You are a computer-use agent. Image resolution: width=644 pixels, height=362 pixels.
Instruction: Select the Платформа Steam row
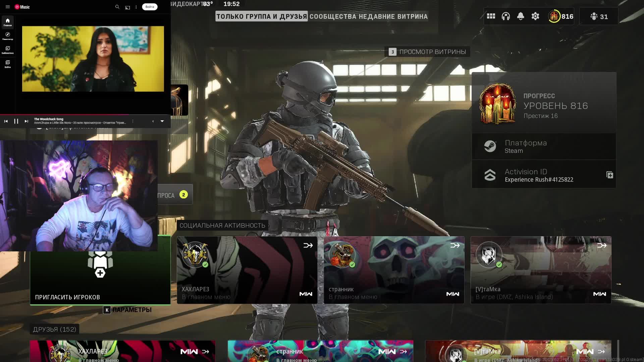pos(544,146)
